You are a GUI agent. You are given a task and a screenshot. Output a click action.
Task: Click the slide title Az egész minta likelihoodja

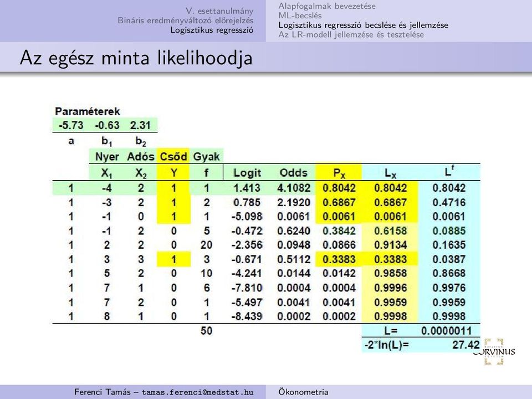click(x=136, y=58)
